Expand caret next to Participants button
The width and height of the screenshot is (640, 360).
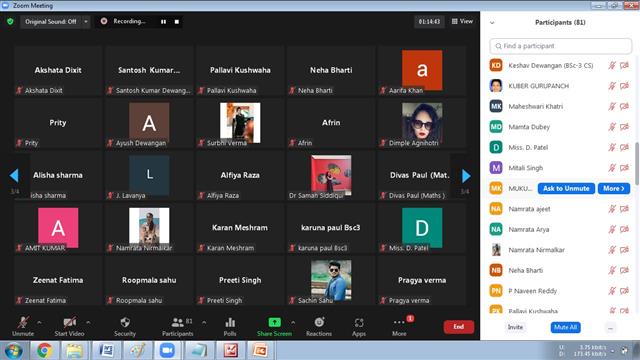[204, 322]
